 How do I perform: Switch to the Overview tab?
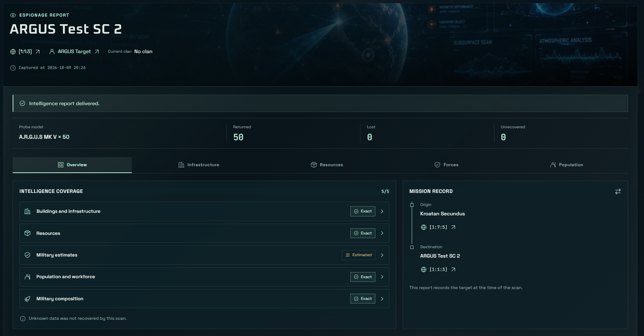click(72, 165)
